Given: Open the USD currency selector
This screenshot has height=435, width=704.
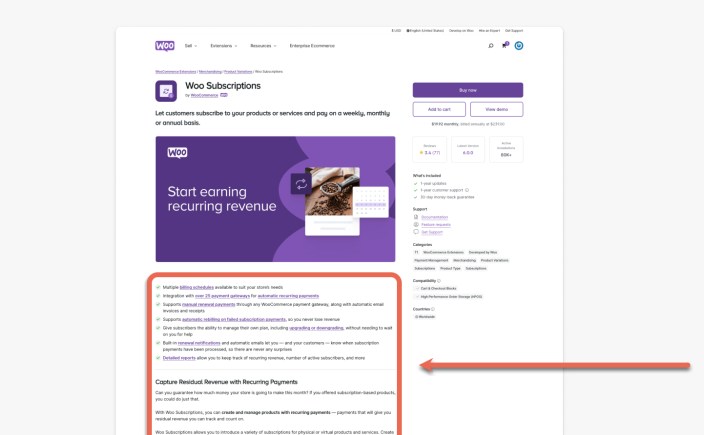Looking at the screenshot, I should tap(396, 31).
